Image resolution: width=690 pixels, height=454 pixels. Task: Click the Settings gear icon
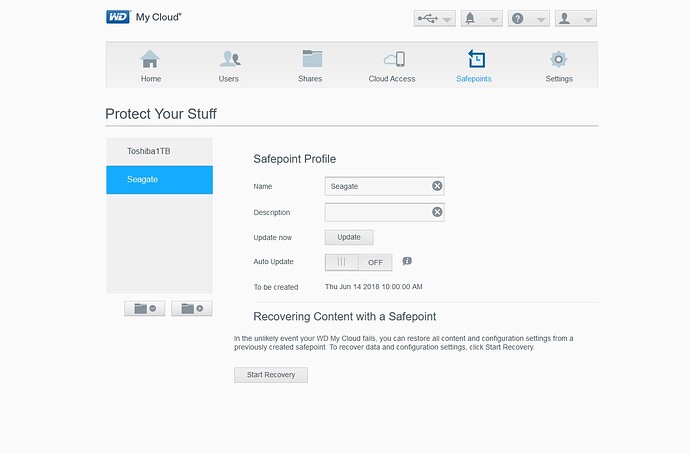coord(558,59)
